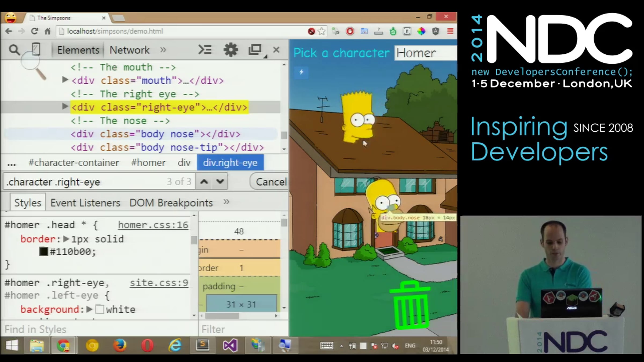The image size is (644, 362).
Task: Close the DevTools panel
Action: [276, 50]
